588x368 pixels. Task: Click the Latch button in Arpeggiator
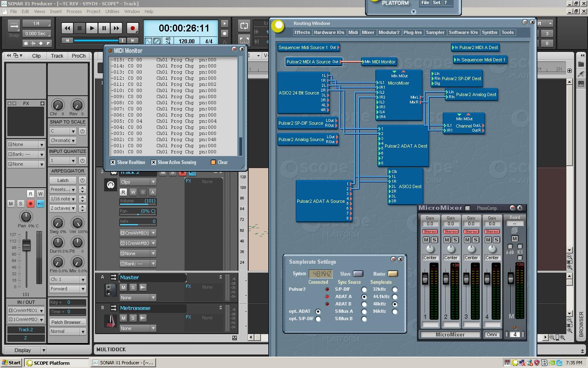coord(63,180)
